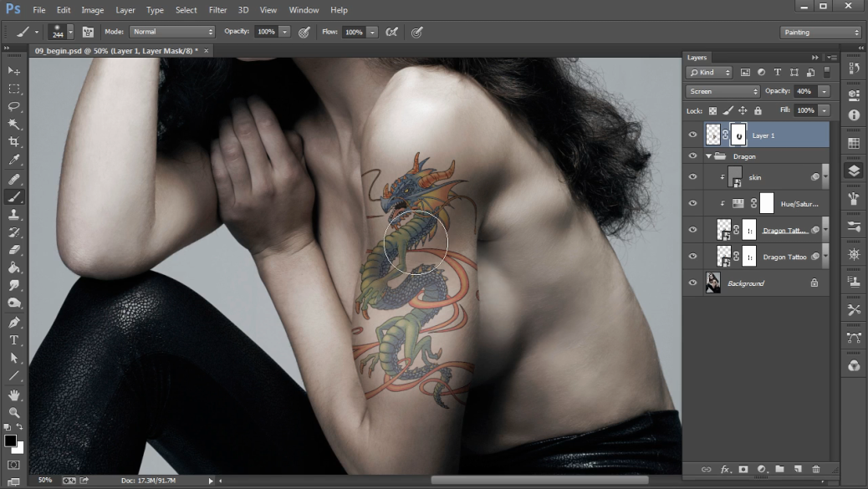Click the Link layers icon

pos(706,469)
